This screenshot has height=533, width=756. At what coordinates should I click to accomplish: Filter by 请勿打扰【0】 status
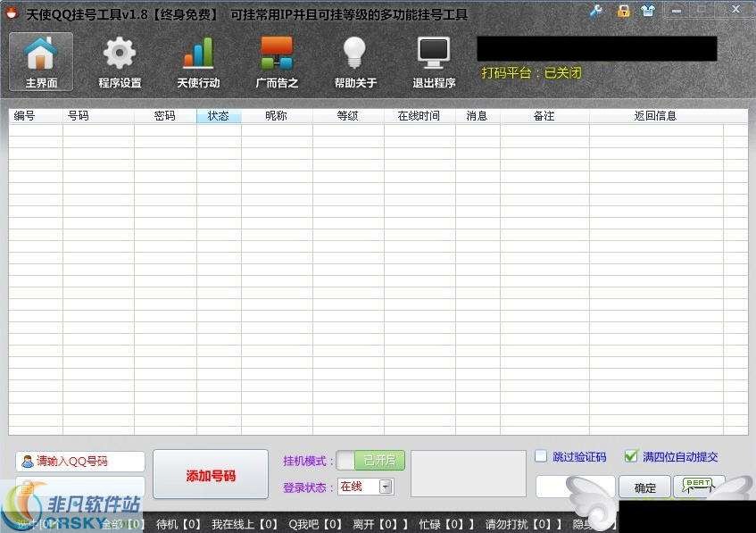pos(524,524)
